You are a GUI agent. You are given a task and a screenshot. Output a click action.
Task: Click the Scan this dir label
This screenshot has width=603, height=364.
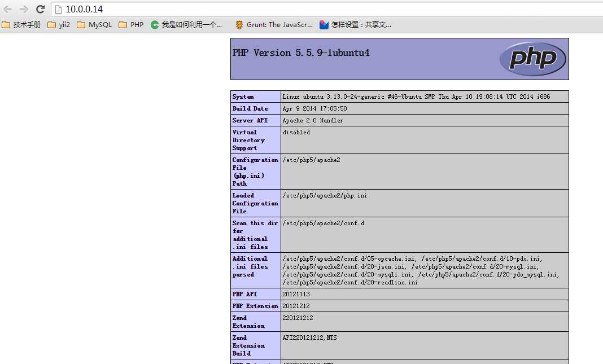[x=255, y=235]
